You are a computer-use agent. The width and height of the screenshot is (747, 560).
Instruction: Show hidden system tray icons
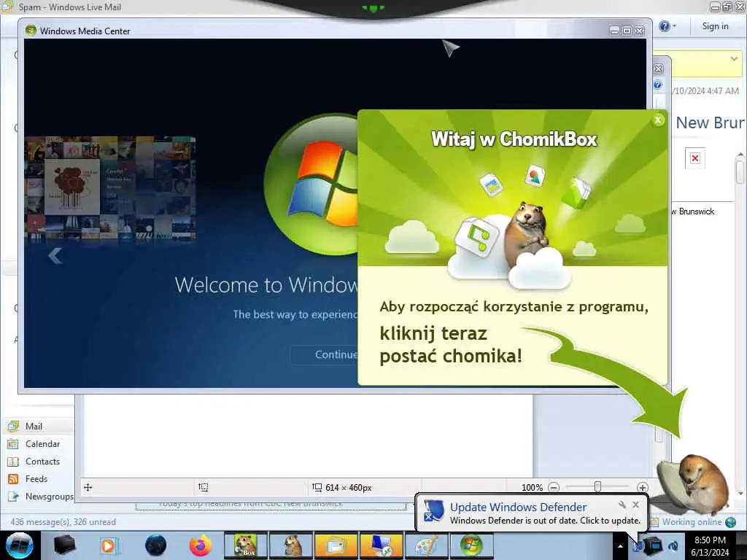coord(620,546)
